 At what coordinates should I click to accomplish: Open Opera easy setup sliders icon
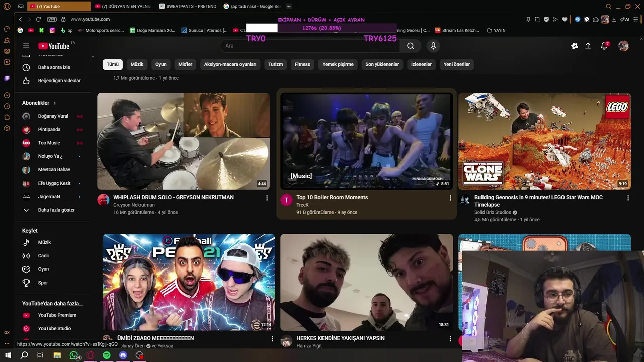[x=636, y=19]
